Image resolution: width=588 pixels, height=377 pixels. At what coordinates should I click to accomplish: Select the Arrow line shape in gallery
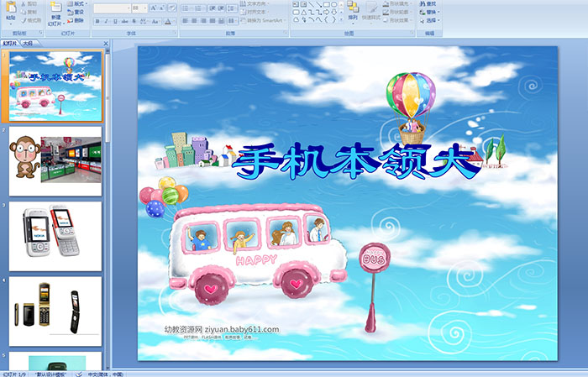(318, 4)
